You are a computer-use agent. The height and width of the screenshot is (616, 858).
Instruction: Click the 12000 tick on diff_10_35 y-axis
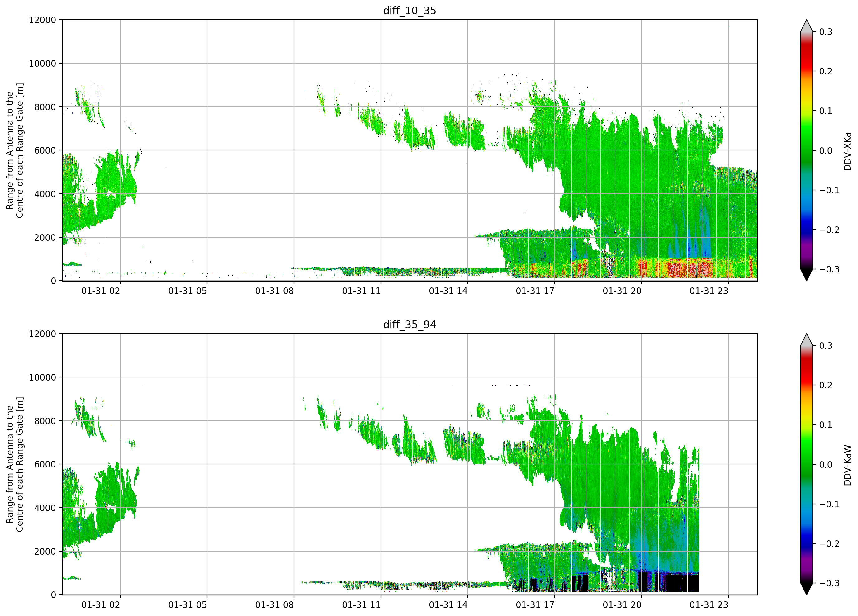point(42,20)
